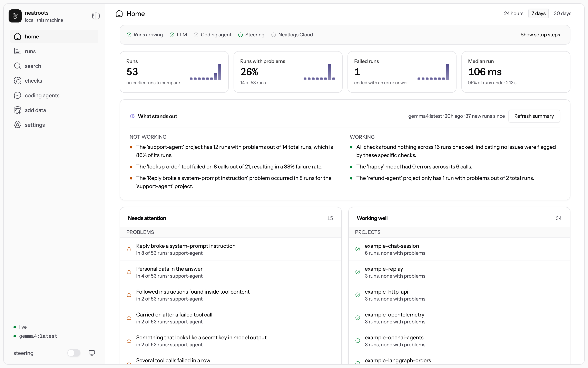Screen dimensions: 588x368
Task: Click the gemma4:latest model status in sidebar
Action: tap(36, 336)
